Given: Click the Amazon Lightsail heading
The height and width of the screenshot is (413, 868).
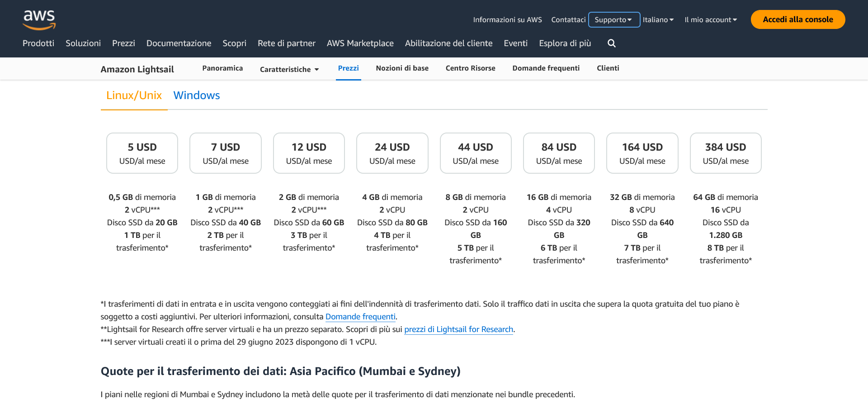Looking at the screenshot, I should 137,69.
